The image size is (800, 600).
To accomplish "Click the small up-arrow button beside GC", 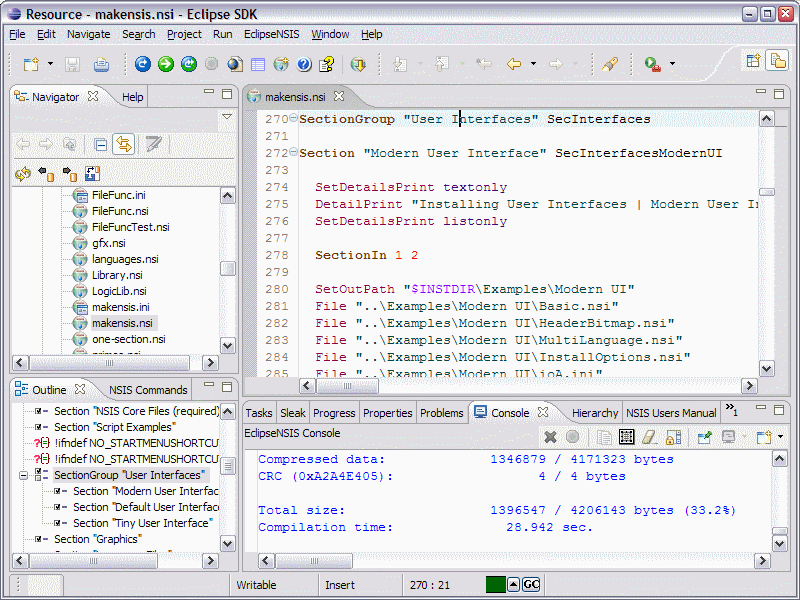I will [x=514, y=585].
